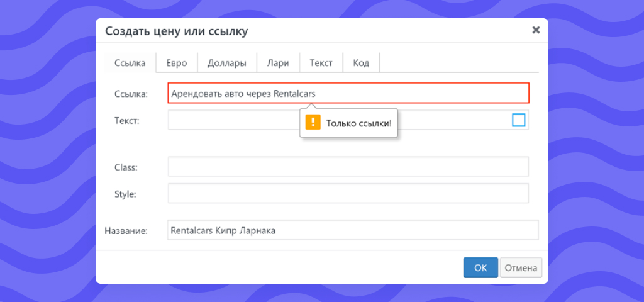The height and width of the screenshot is (302, 644).
Task: Click the orange warning exclamation icon
Action: (x=313, y=122)
